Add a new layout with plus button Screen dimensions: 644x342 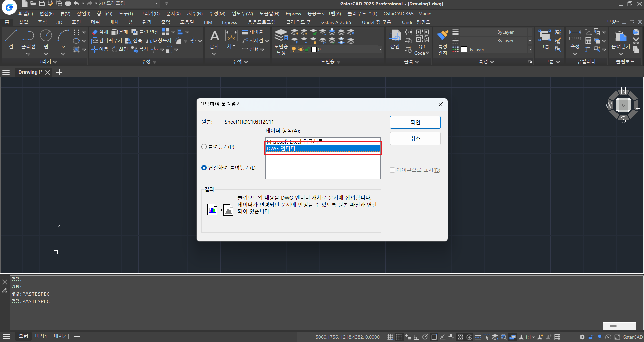pos(77,336)
